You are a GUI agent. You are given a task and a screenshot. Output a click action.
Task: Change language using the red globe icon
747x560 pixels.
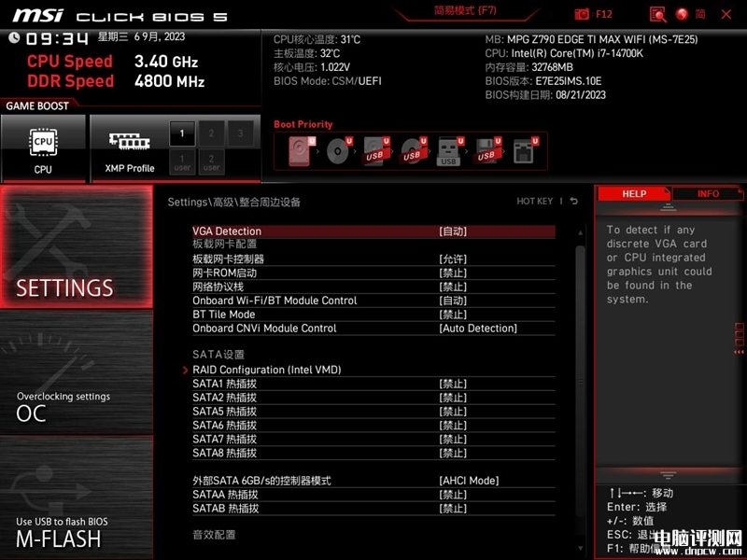tap(682, 14)
